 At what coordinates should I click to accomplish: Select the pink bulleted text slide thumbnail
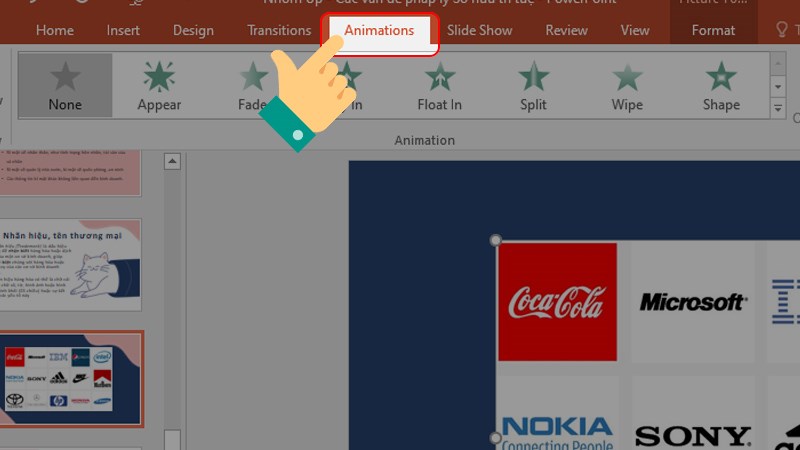(70, 172)
